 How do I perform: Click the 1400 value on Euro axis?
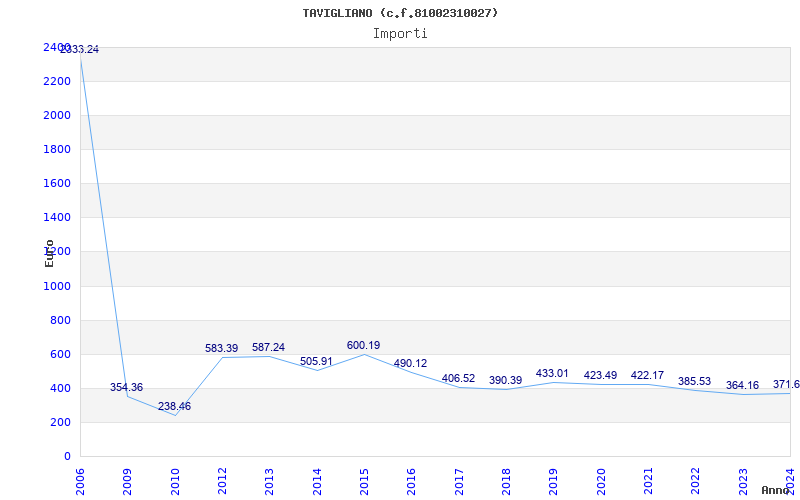[57, 217]
